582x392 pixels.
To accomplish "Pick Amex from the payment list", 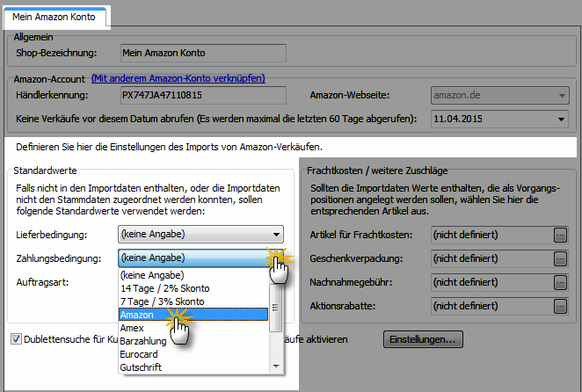I will (x=193, y=328).
